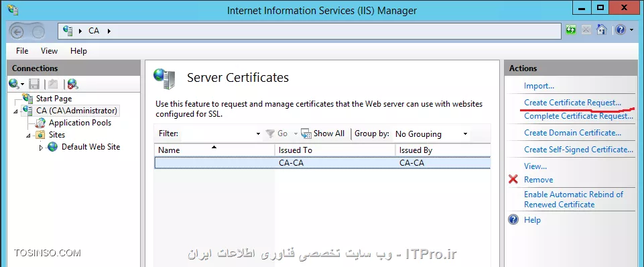This screenshot has width=644, height=267.
Task: Click the Show All button label
Action: tap(329, 133)
